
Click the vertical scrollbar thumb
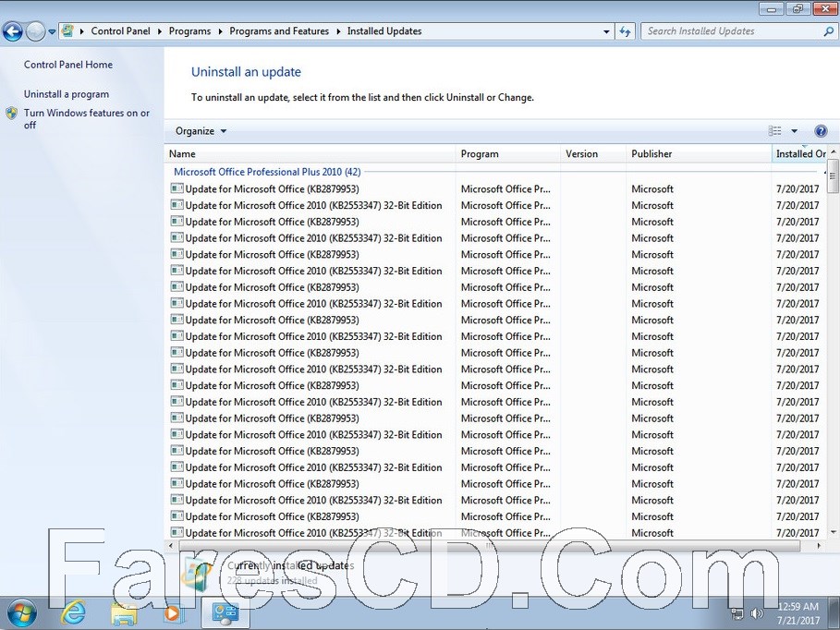point(833,176)
